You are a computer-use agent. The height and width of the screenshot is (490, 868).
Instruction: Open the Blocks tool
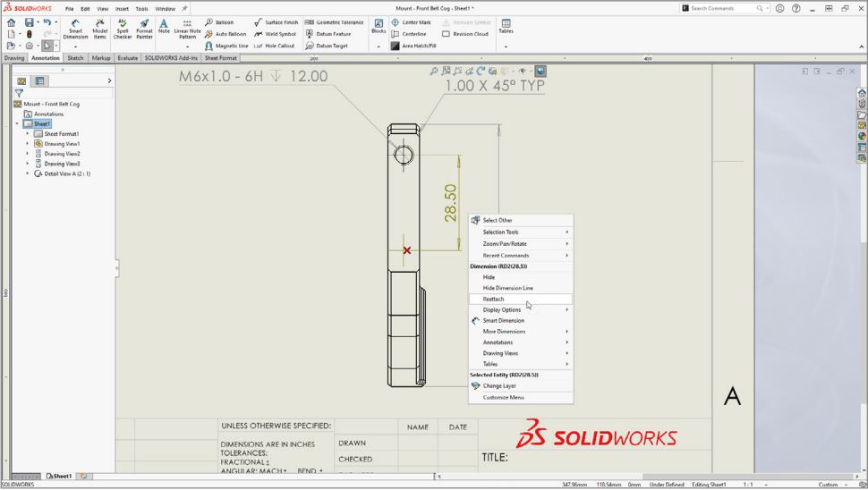[x=379, y=26]
